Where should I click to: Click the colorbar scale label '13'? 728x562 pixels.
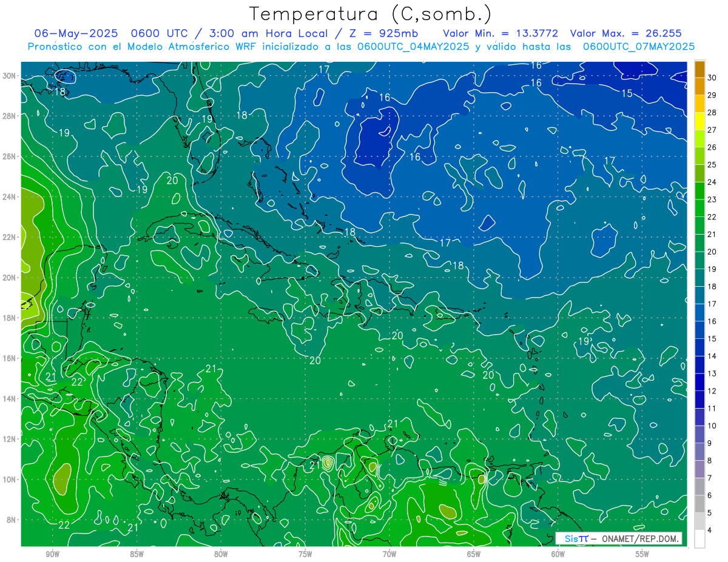pos(712,373)
